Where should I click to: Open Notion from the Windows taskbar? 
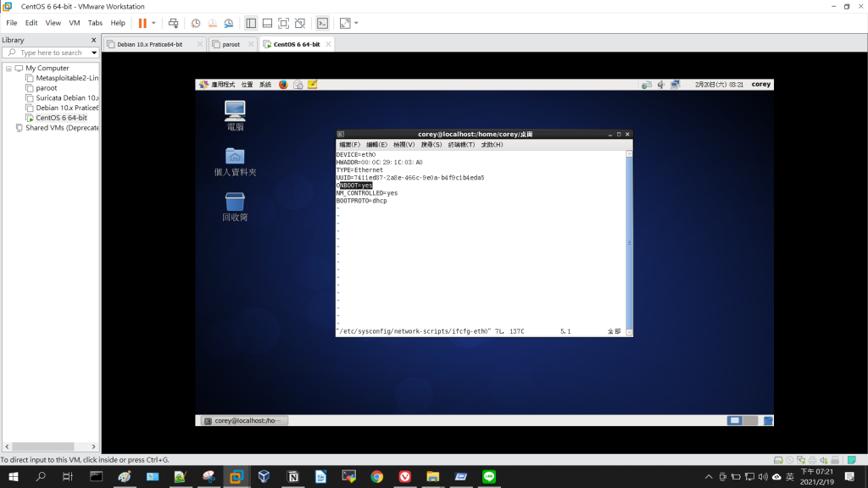click(292, 476)
